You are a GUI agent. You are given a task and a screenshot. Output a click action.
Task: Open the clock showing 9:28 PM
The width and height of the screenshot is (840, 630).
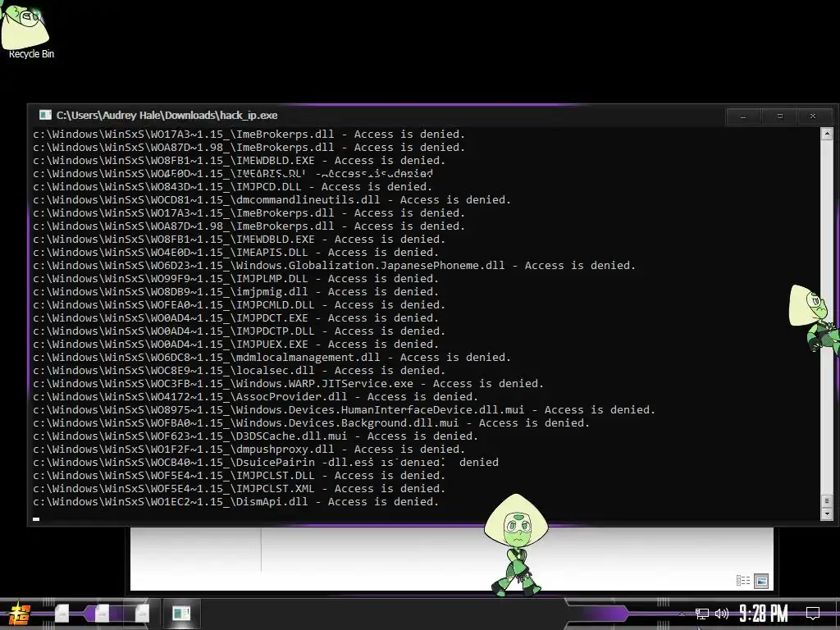(x=764, y=614)
